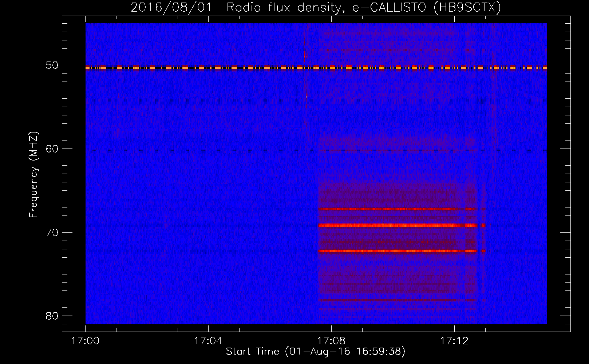Screen dimensions: 589x364
Task: Click the 60 frequency tick label
Action: (x=52, y=149)
